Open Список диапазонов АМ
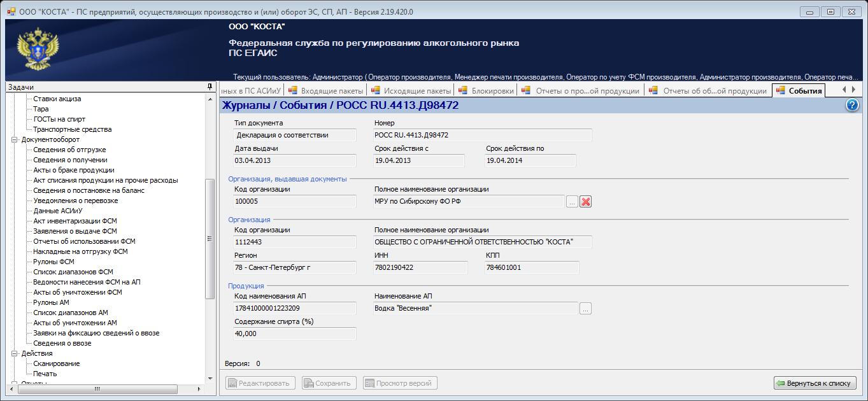 pos(71,313)
